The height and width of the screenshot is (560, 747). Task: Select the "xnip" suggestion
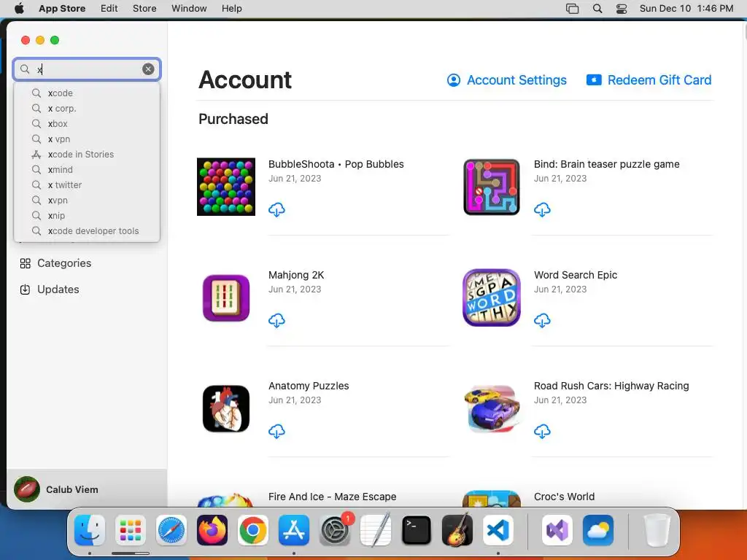click(x=87, y=215)
